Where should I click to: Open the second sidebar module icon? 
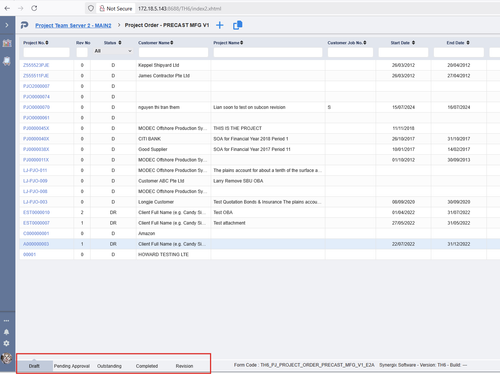[7, 61]
